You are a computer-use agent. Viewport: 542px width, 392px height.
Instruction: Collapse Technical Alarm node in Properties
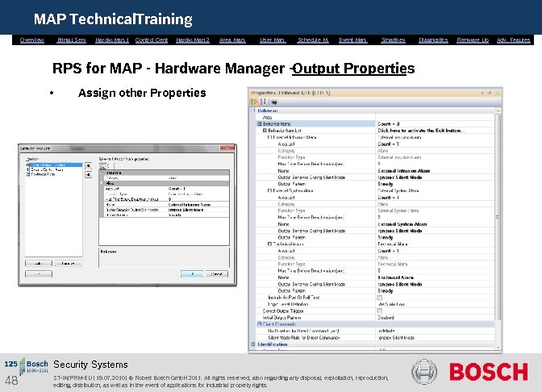click(x=269, y=244)
